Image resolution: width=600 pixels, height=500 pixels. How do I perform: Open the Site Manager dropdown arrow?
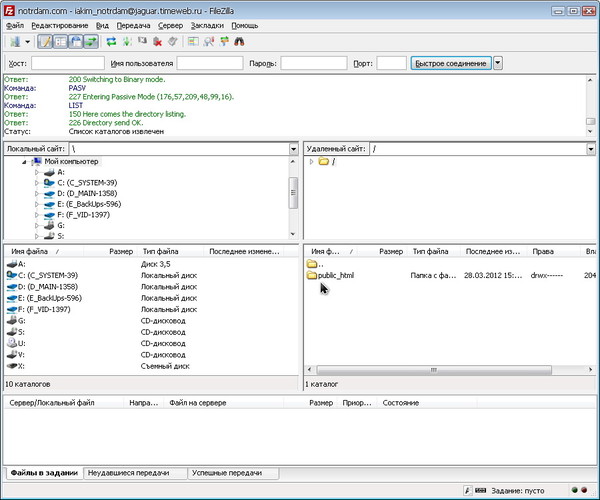click(28, 42)
